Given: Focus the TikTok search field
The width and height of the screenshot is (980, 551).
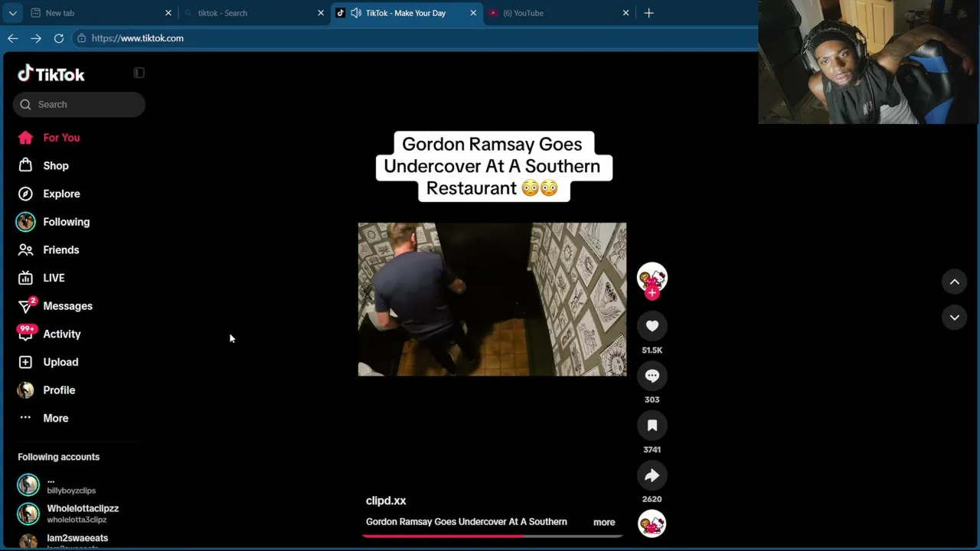Looking at the screenshot, I should click(79, 104).
